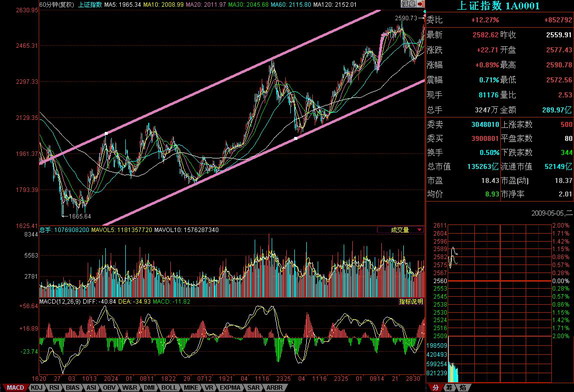Switch to the SAR indicator tab
The image size is (574, 392).
click(x=253, y=388)
